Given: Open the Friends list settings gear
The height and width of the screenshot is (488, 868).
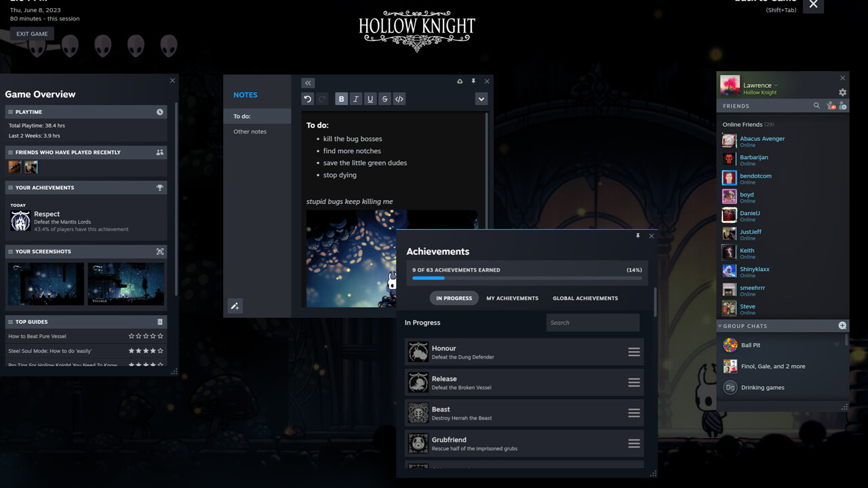Looking at the screenshot, I should pos(843,92).
